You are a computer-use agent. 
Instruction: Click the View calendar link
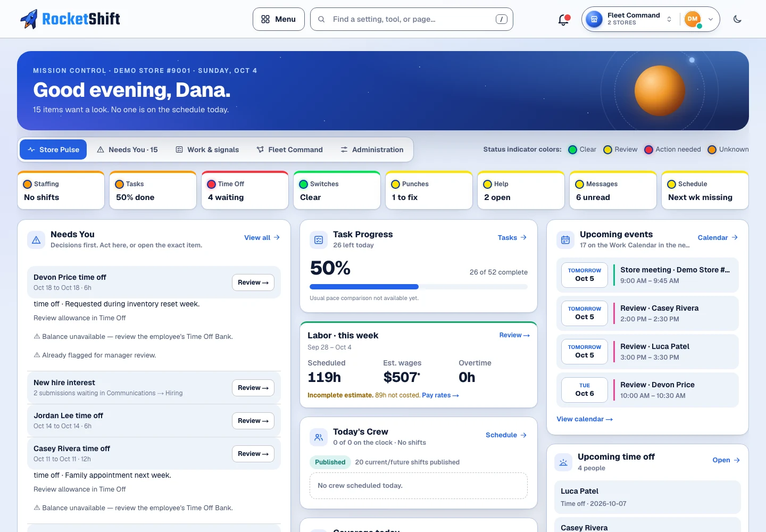[x=585, y=419]
